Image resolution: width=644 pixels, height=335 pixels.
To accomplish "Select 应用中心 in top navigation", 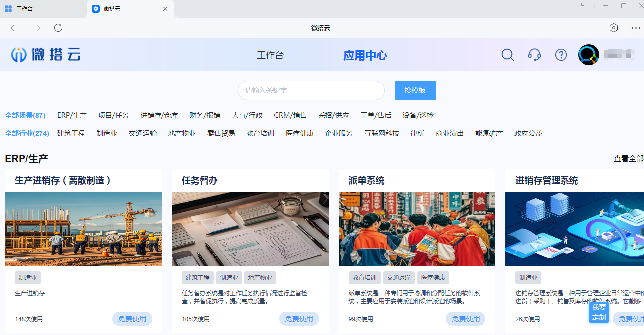I will 365,55.
